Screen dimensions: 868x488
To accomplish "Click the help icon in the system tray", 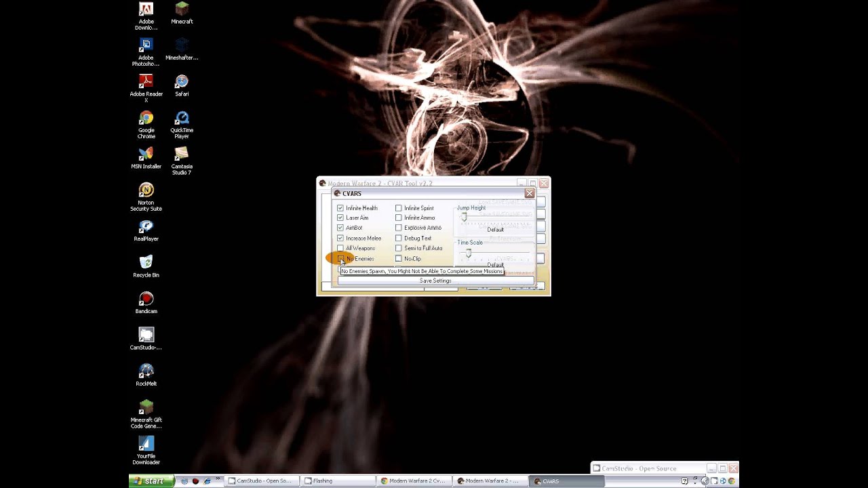I will [x=685, y=481].
